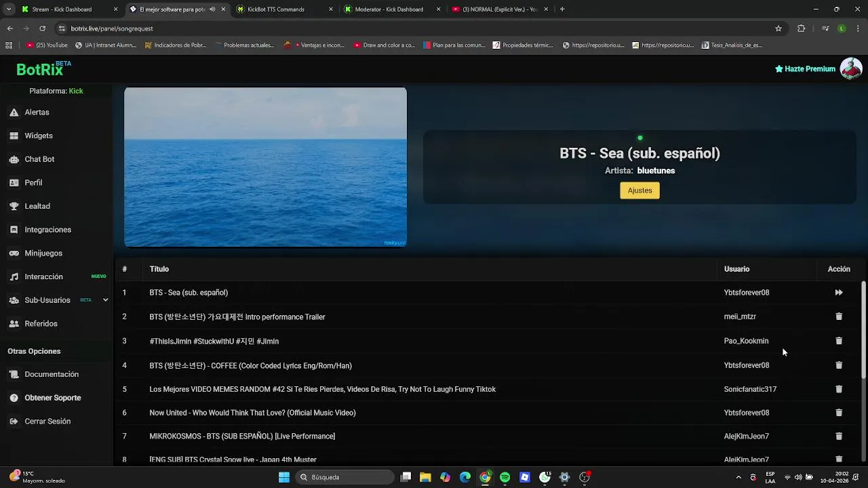The image size is (868, 488).
Task: Expand the Sub-Usuarios menu chevron
Action: (x=105, y=300)
